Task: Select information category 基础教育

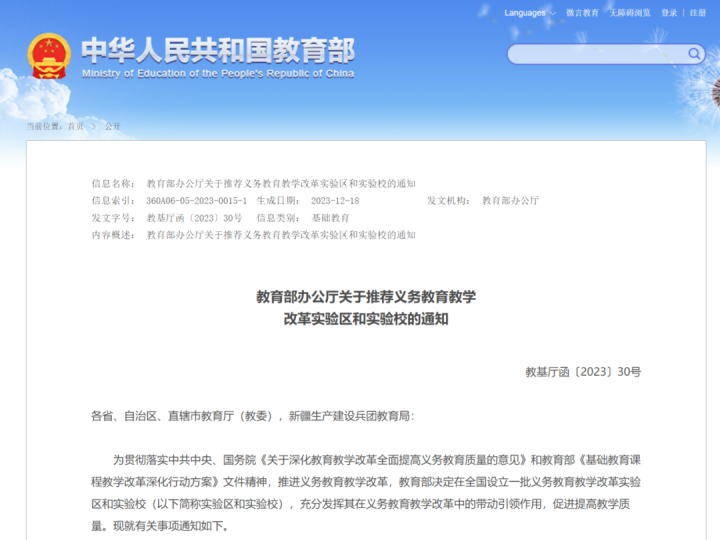Action: tap(331, 218)
